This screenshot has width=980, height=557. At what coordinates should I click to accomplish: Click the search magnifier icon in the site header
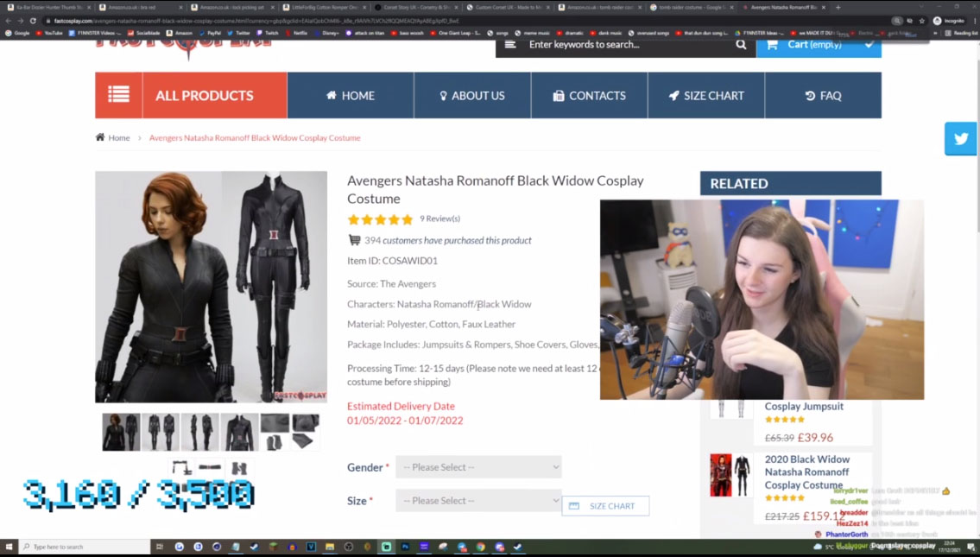(x=741, y=44)
